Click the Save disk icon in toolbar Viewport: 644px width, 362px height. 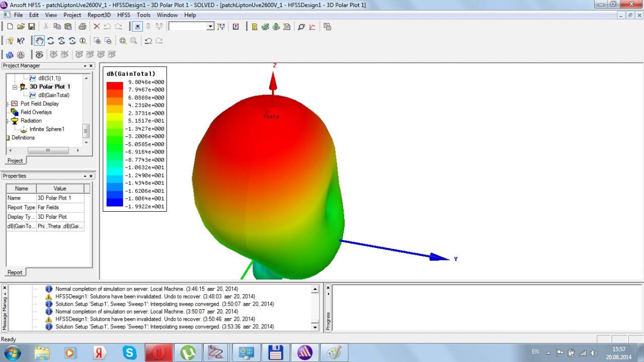pyautogui.click(x=32, y=27)
